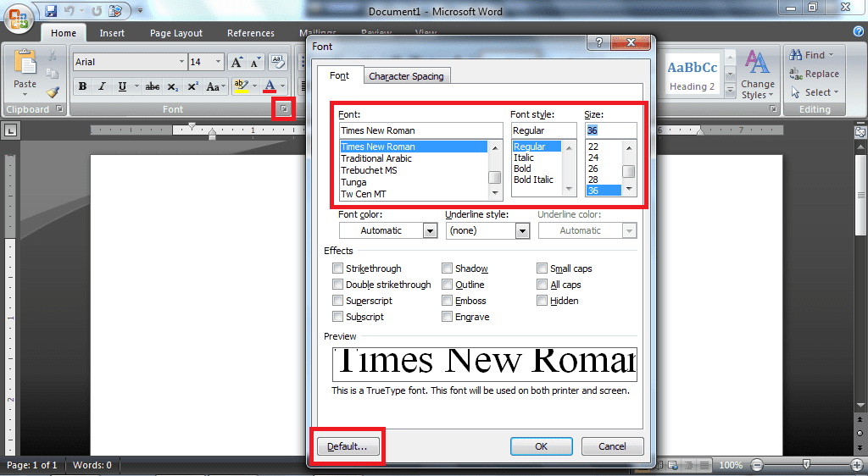The height and width of the screenshot is (476, 868).
Task: Open the References ribbon tab
Action: tap(251, 33)
